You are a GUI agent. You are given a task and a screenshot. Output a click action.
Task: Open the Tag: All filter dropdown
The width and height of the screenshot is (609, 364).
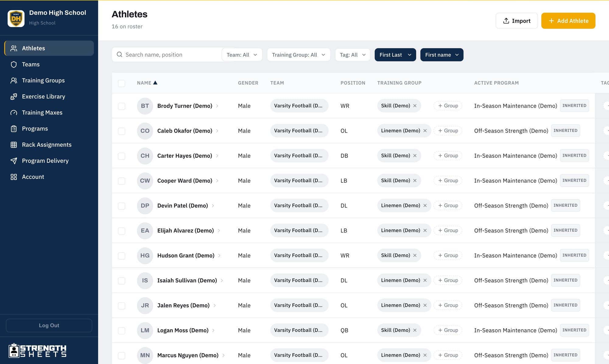(x=353, y=55)
